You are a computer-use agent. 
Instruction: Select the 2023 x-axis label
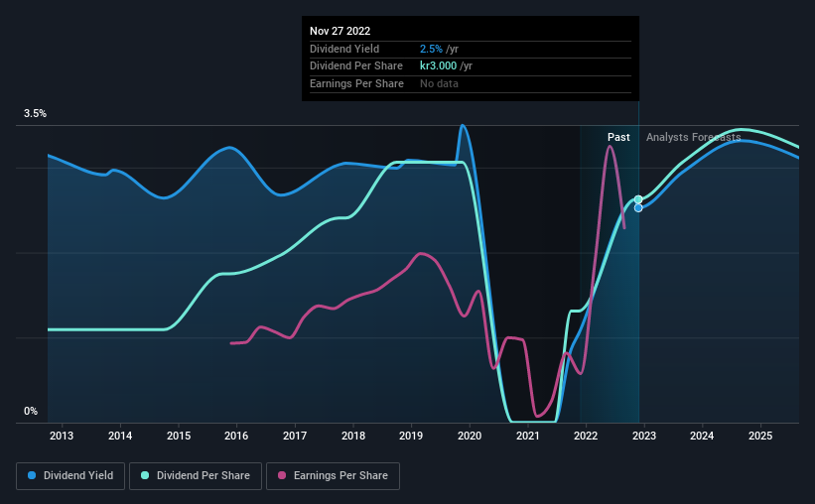pos(643,436)
